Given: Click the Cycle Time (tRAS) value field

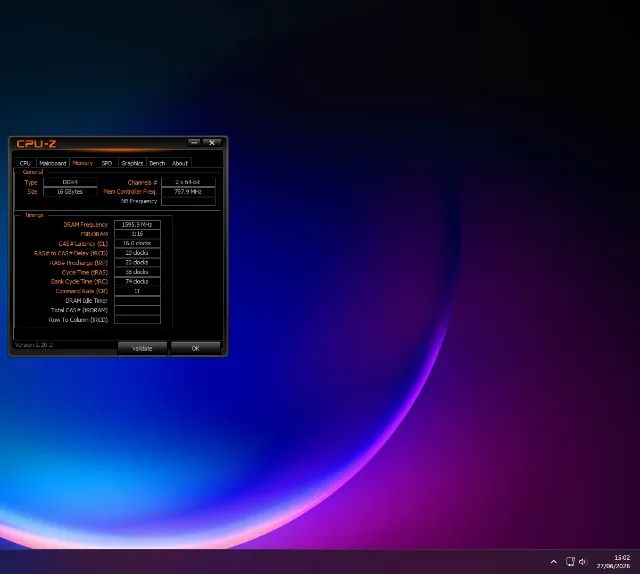Looking at the screenshot, I should 137,272.
